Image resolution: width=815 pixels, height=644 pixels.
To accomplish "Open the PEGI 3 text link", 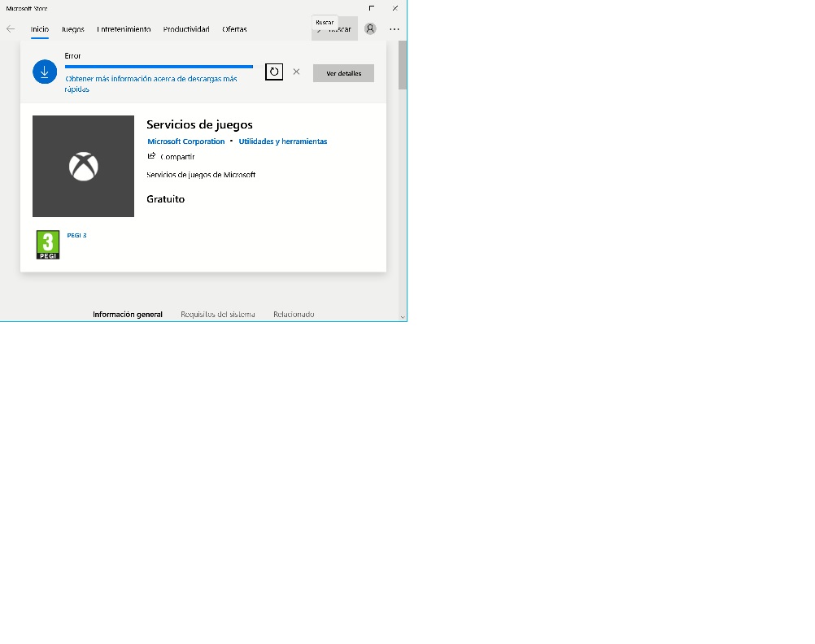I will coord(77,236).
